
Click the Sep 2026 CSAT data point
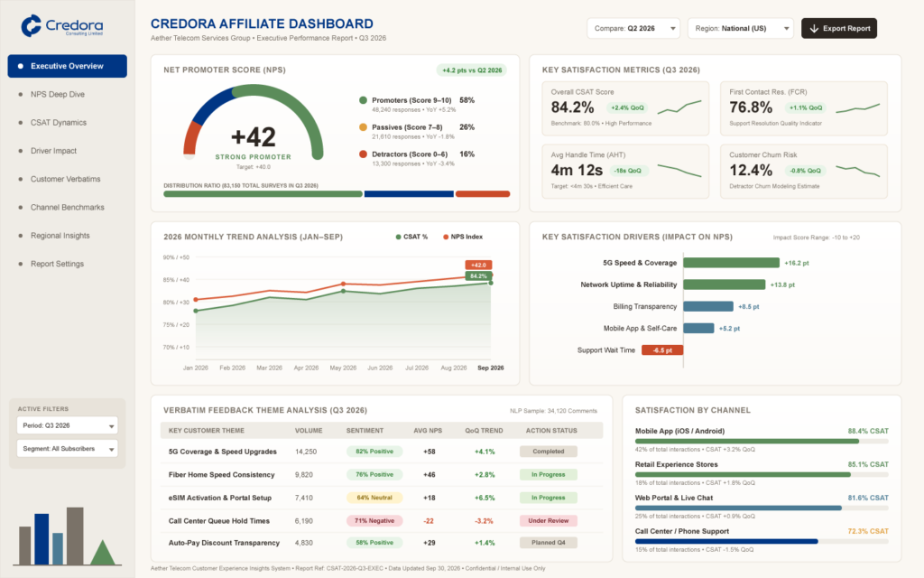coord(491,283)
